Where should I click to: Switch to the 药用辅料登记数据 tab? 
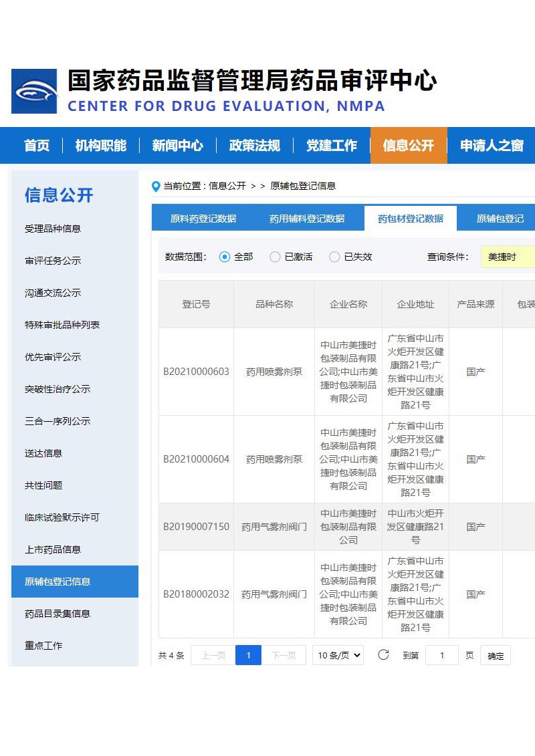(307, 219)
